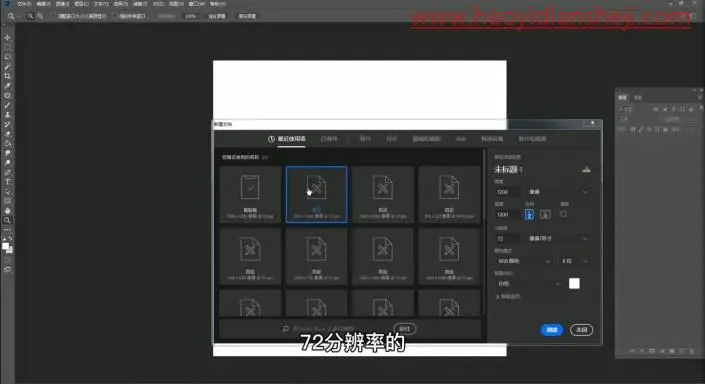Select the Clone Stamp tool
The image size is (705, 384).
point(7,115)
